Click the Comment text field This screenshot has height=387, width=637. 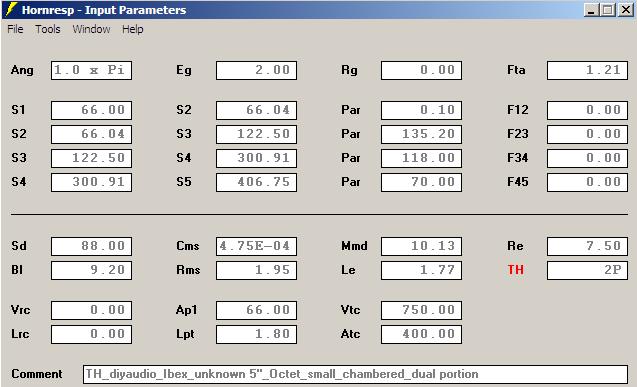point(355,374)
